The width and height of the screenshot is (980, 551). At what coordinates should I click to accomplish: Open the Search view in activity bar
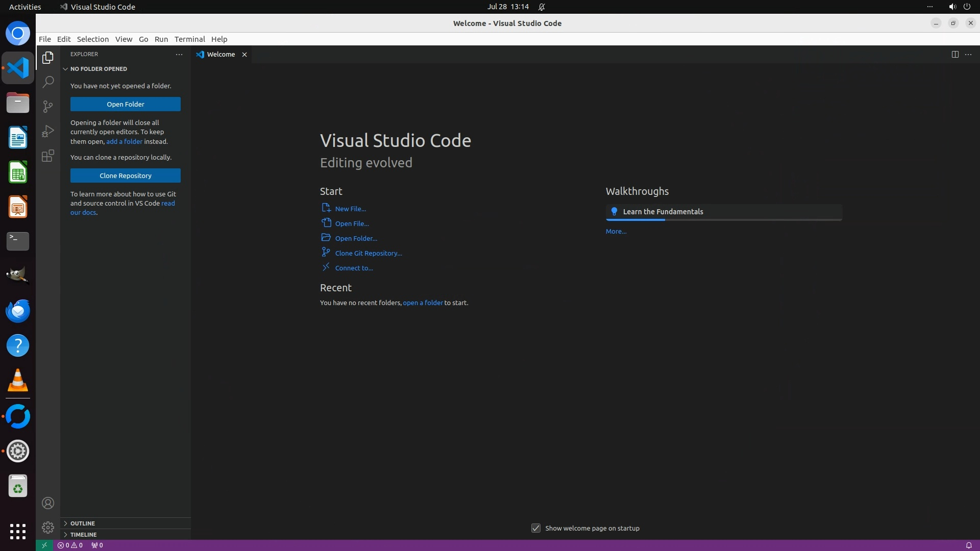tap(48, 82)
